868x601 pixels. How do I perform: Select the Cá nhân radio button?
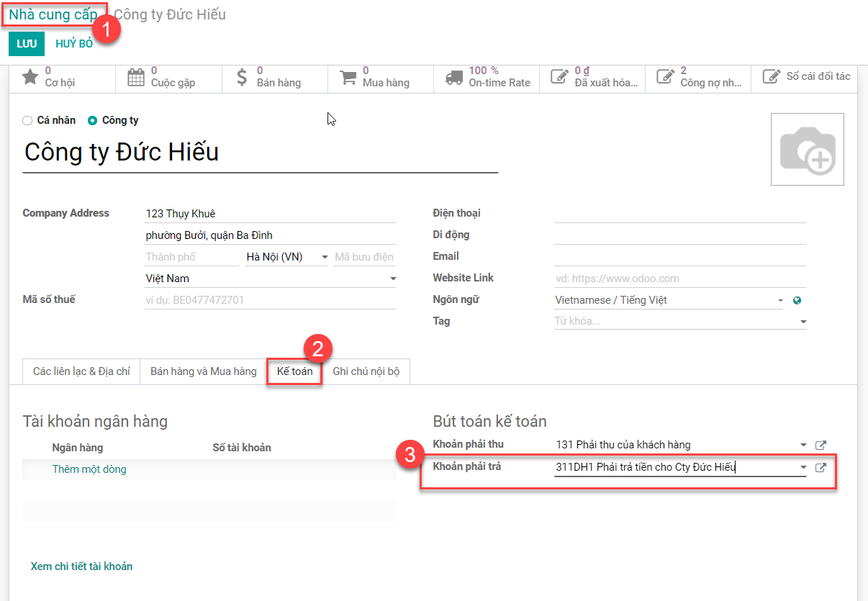(28, 121)
